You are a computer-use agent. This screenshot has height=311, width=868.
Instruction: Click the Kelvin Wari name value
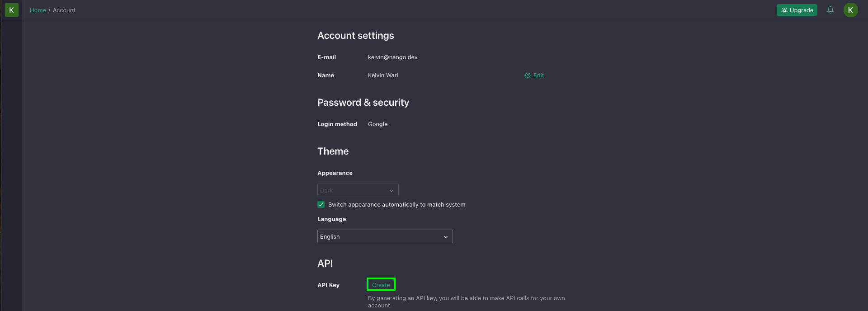tap(383, 75)
